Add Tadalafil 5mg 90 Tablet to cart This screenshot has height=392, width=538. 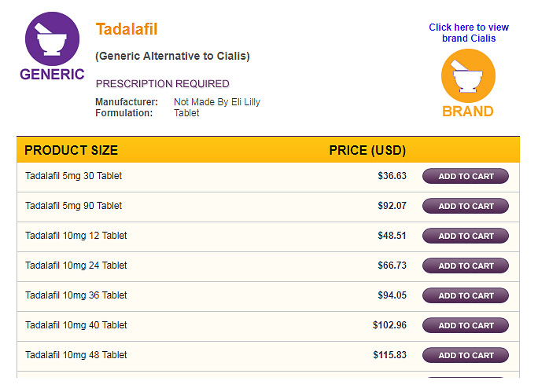(x=466, y=206)
